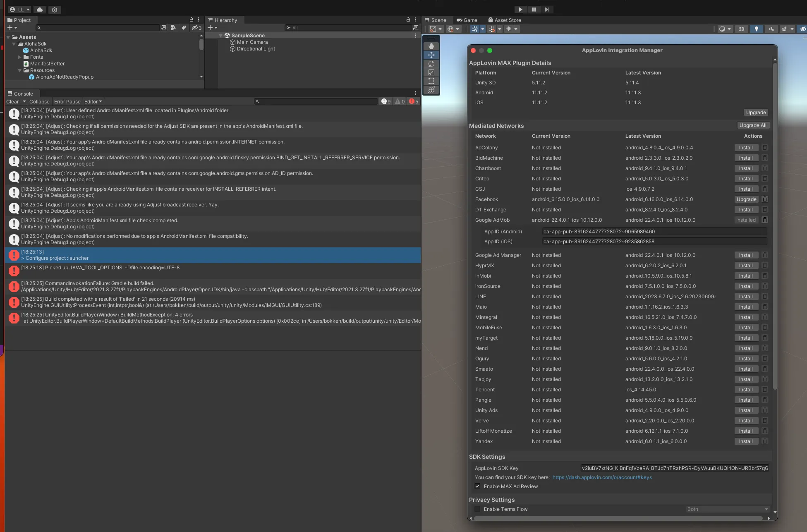Screen dimensions: 807x532
Task: Uncheck Enable MAX Ad Review
Action: tap(477, 486)
